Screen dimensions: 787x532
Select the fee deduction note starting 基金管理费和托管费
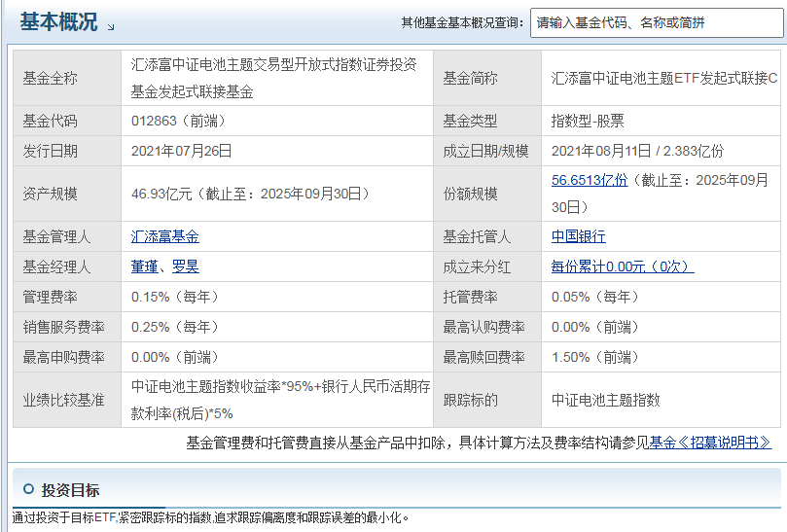coord(417,443)
